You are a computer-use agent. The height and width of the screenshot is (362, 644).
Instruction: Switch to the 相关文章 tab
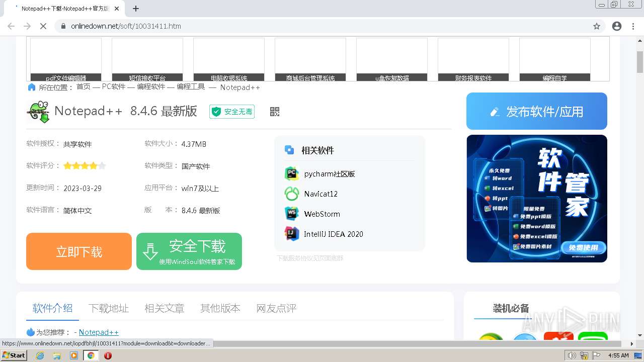coord(165,308)
